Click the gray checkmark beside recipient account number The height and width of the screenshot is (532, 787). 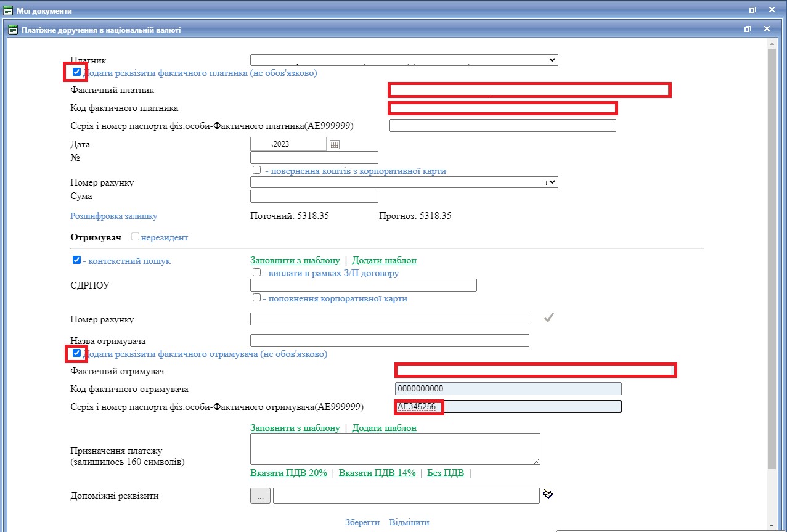[x=549, y=318]
